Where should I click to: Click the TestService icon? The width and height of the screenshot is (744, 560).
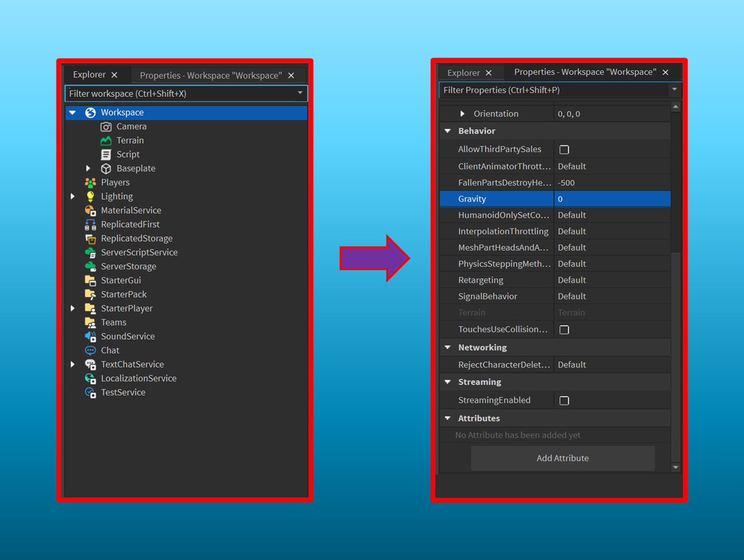pos(91,393)
